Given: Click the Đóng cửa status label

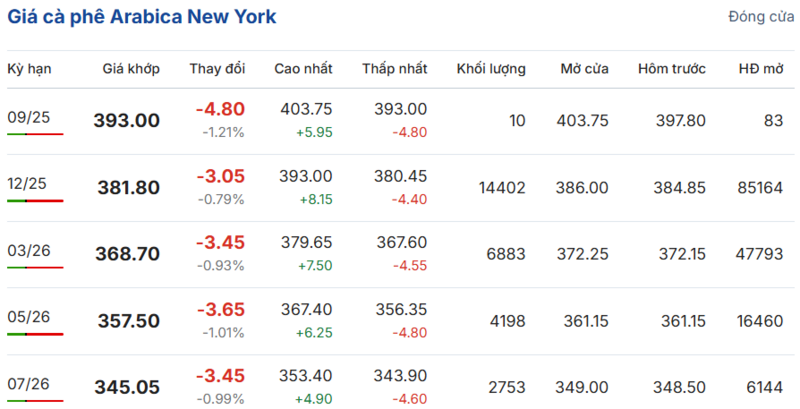Looking at the screenshot, I should point(761,18).
